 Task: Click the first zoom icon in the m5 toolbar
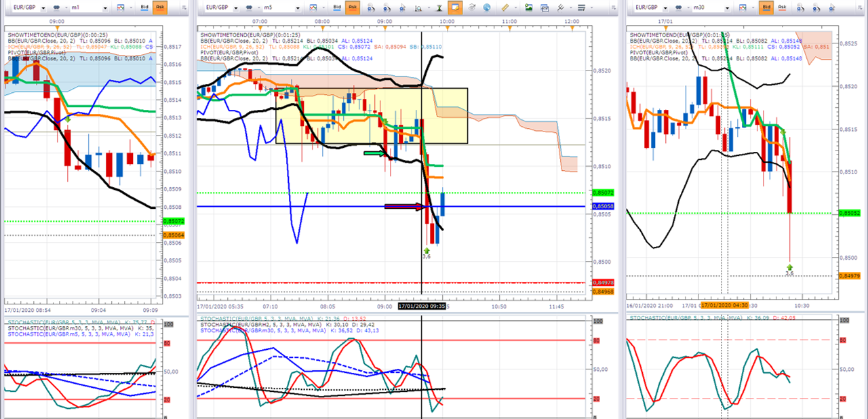[x=371, y=7]
